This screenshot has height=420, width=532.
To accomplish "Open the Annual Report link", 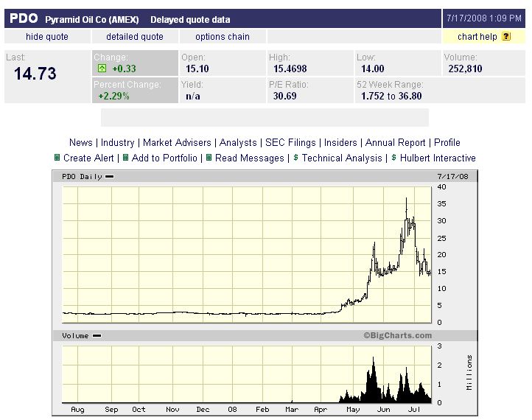I will [x=395, y=142].
